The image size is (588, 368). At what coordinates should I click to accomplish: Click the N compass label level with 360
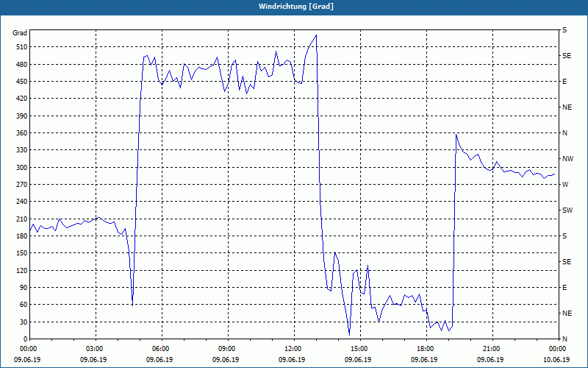pos(564,133)
